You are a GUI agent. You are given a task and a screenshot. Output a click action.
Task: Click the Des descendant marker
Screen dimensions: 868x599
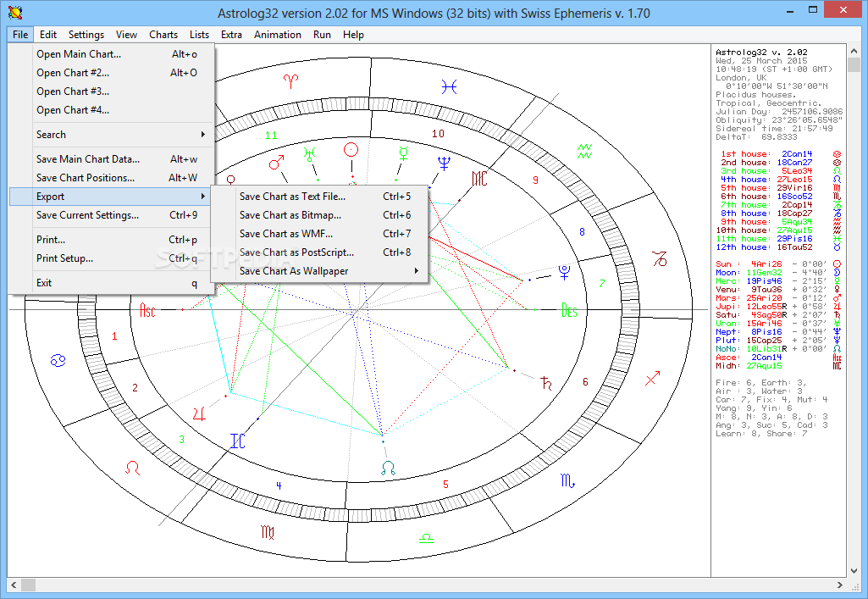point(569,310)
